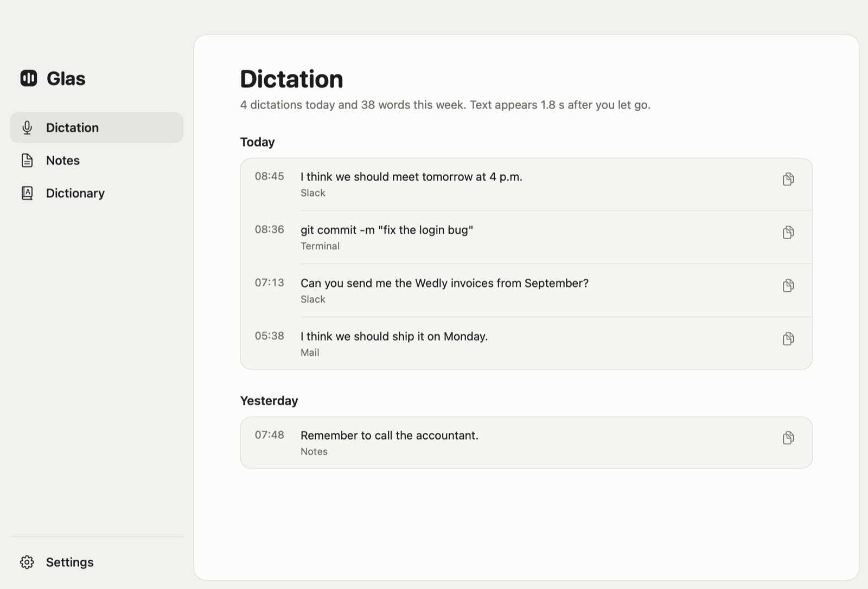Copy the git commit dictation
868x589 pixels.
click(788, 232)
